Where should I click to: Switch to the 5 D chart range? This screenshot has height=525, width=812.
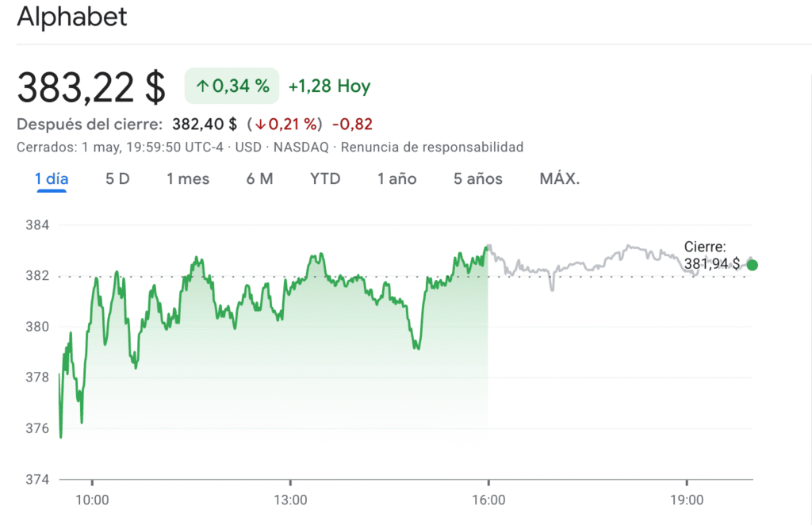coord(117,178)
